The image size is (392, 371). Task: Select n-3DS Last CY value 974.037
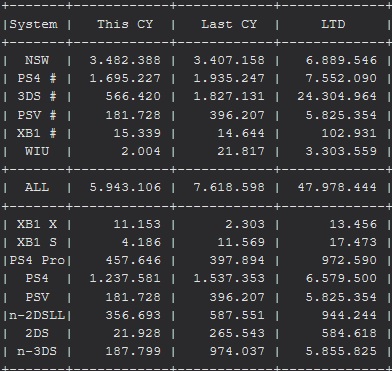click(x=237, y=351)
